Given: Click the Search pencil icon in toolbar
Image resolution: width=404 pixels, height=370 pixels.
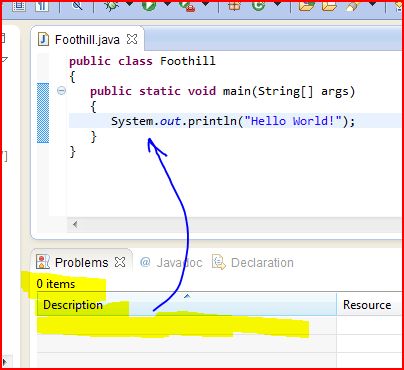Looking at the screenshot, I should pyautogui.click(x=353, y=6).
